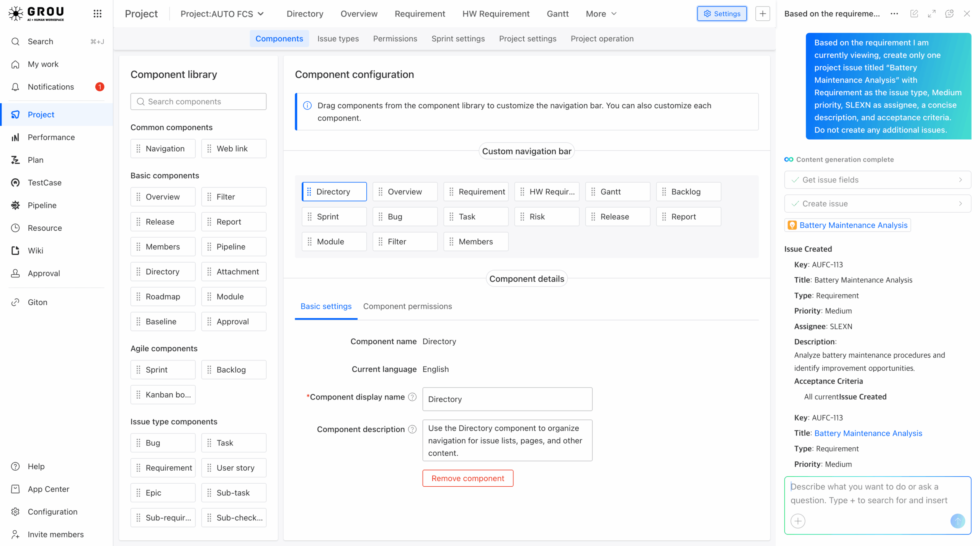Open chat history icon in assistant panel

949,14
